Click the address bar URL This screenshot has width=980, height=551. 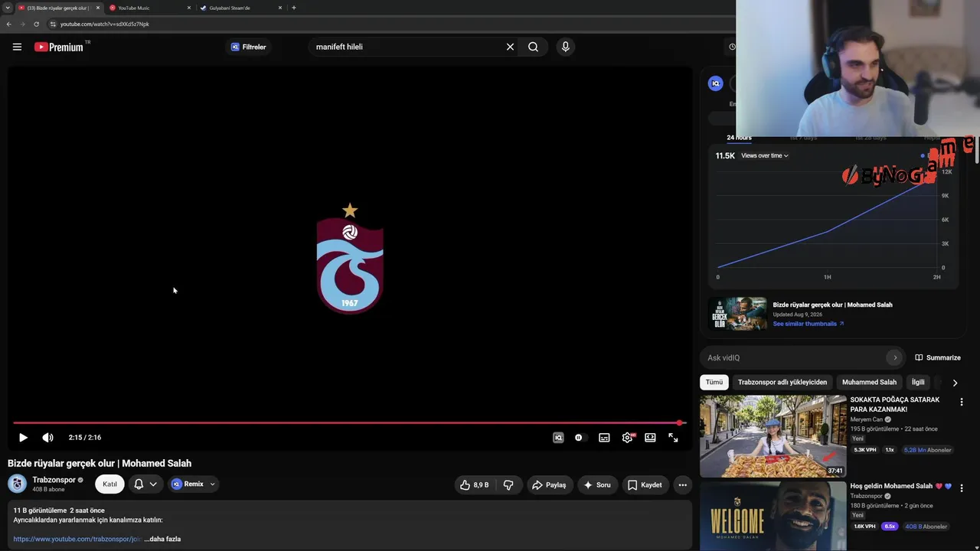point(105,24)
